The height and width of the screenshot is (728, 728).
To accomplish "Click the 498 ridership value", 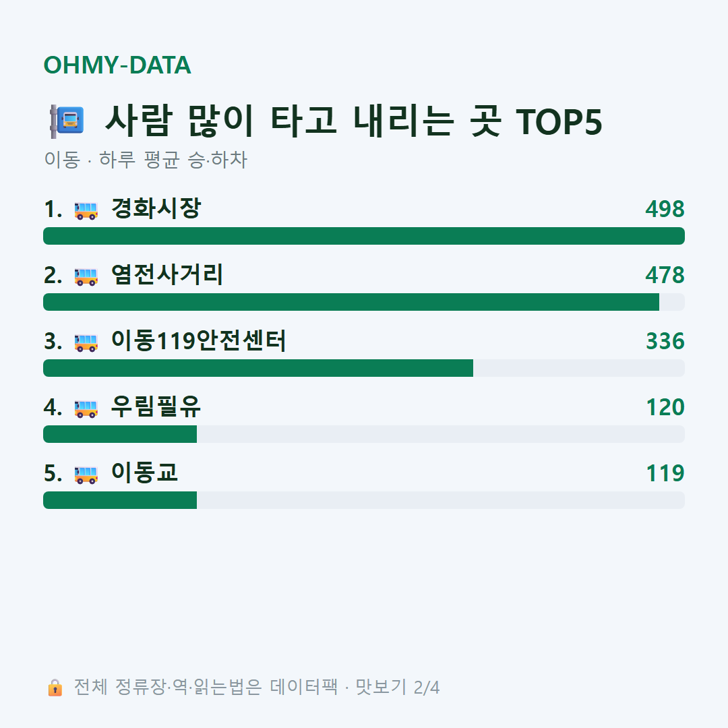I will 665,209.
